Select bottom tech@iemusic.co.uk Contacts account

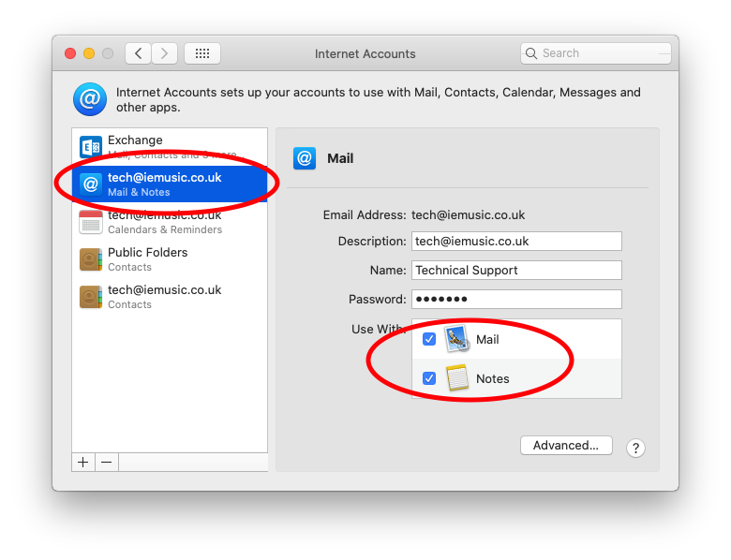point(170,297)
